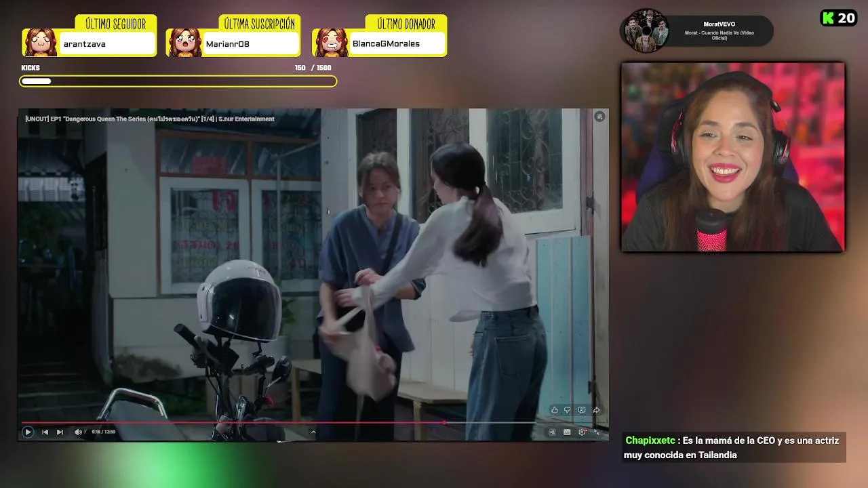This screenshot has height=488, width=868.
Task: Click the avatar icon beside BlancaGMorales
Action: [x=331, y=42]
